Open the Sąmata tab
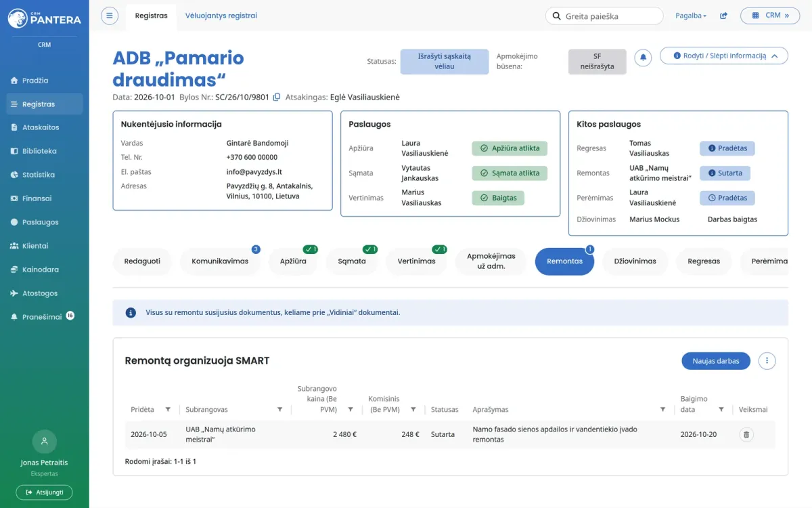This screenshot has width=812, height=508. 352,261
